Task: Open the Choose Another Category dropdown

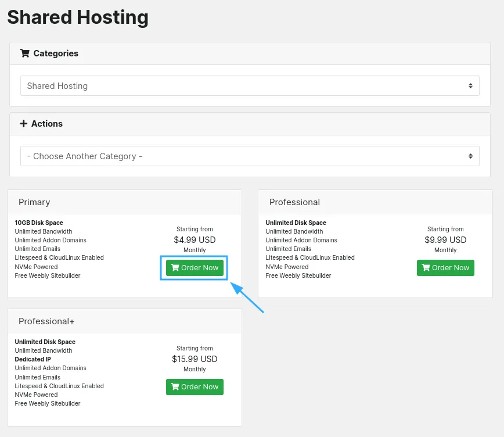Action: (250, 156)
